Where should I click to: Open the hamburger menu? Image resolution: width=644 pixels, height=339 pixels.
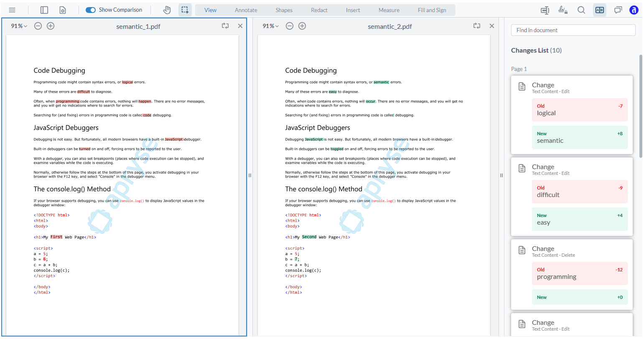(x=12, y=10)
